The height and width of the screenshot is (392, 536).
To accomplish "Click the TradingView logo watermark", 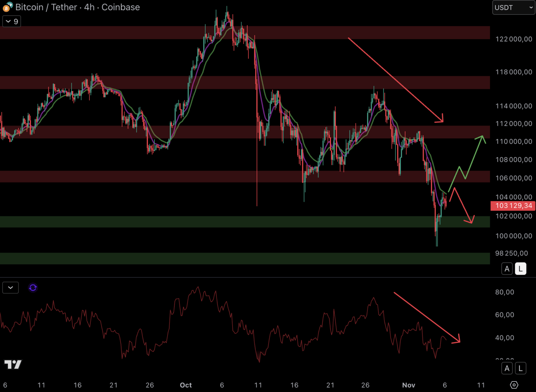I will [13, 364].
